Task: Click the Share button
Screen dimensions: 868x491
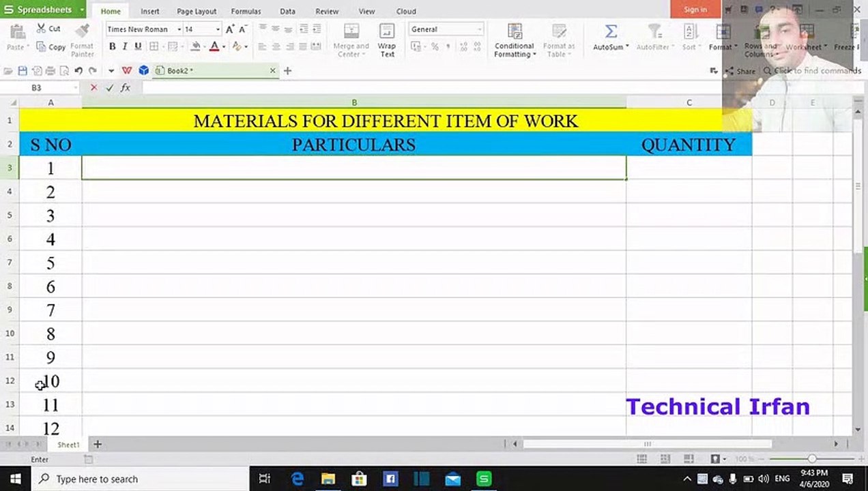Action: pos(740,71)
